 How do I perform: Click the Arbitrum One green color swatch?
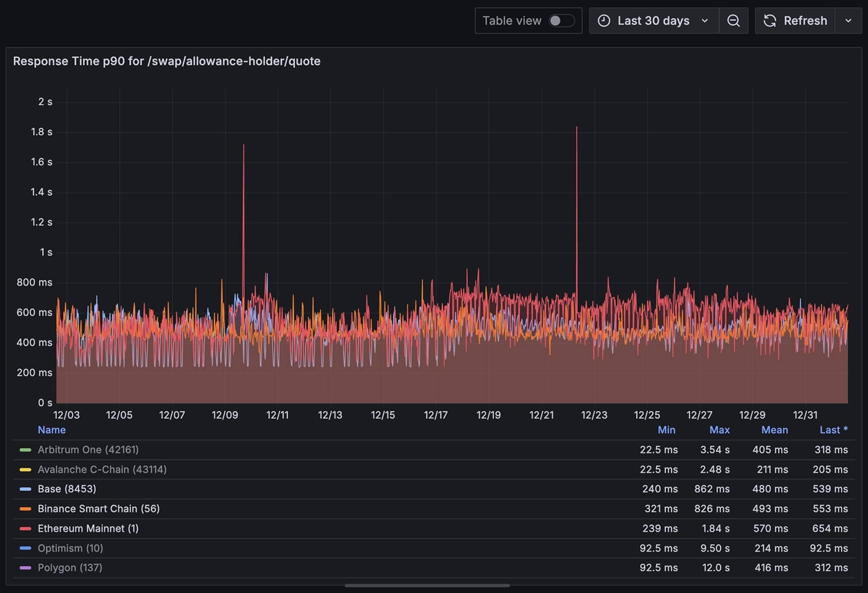pos(25,450)
